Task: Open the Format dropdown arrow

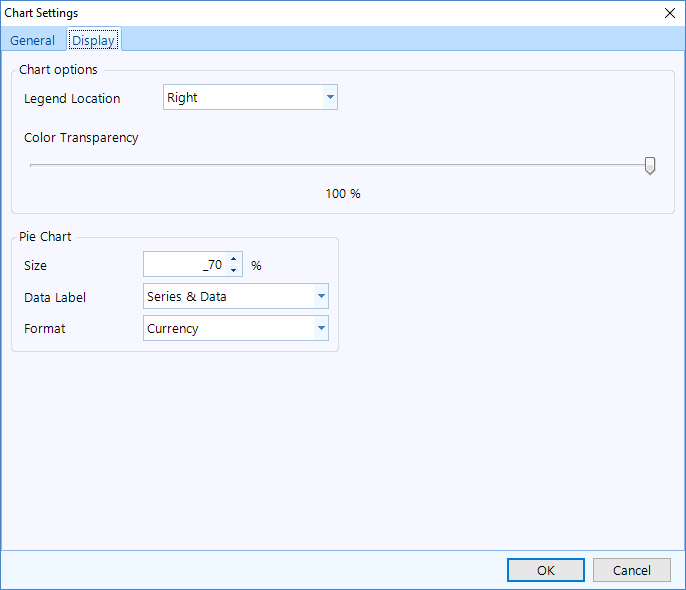Action: point(321,328)
